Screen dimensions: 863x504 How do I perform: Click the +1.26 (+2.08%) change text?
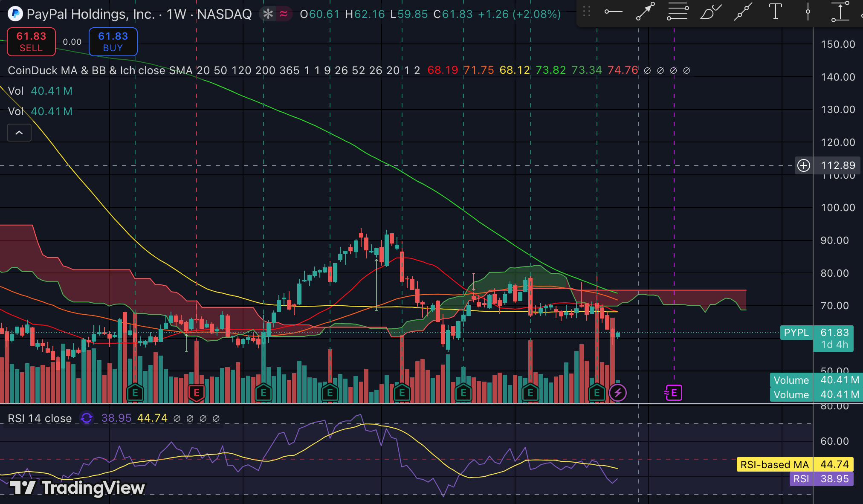pyautogui.click(x=519, y=14)
